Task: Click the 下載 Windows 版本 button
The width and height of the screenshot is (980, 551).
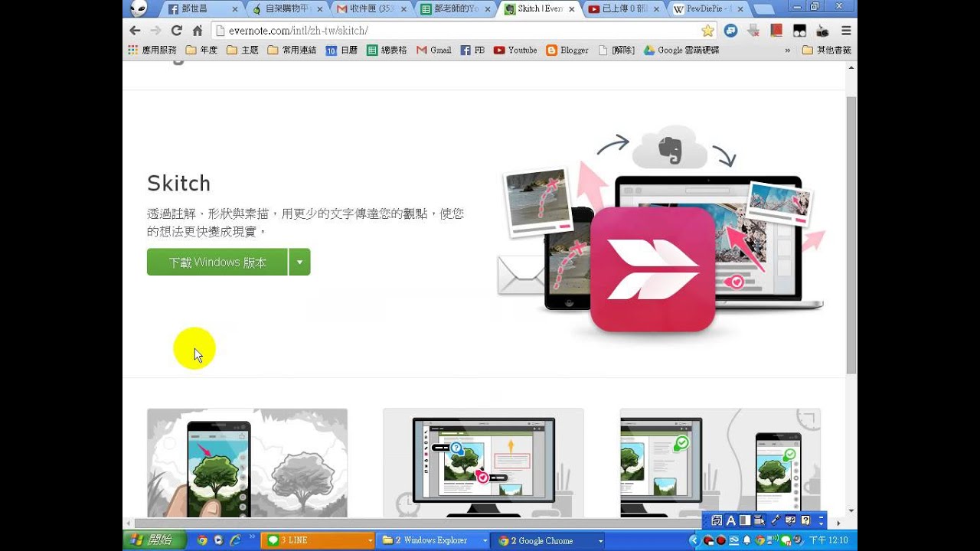Action: 217,262
